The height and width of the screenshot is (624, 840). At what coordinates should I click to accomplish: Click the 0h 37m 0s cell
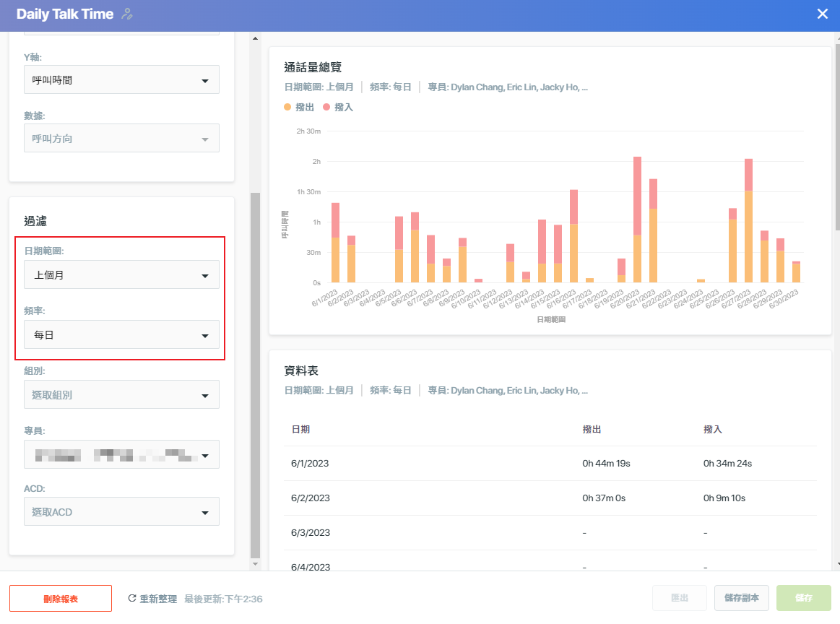coord(604,498)
